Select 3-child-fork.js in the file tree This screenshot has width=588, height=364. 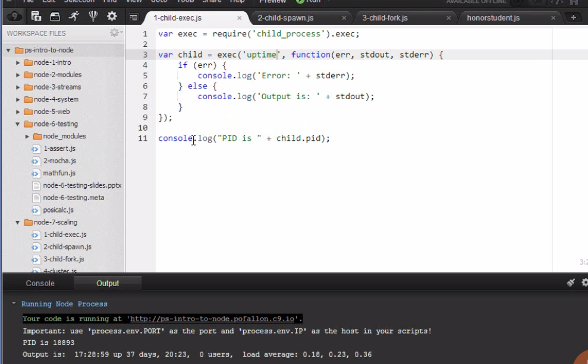64,259
